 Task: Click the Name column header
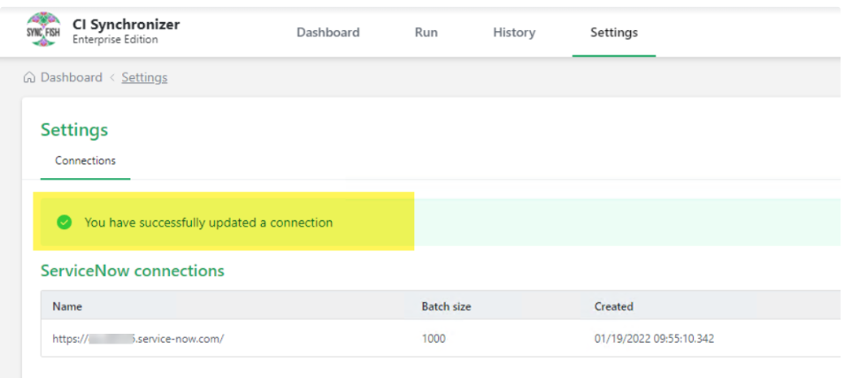(67, 306)
